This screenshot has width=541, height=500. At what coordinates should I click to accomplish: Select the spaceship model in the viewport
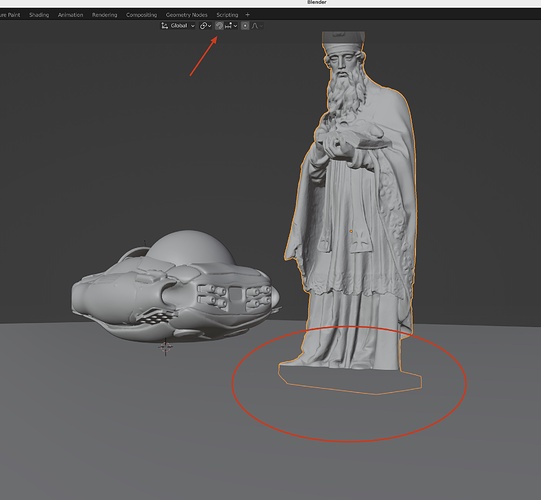click(176, 290)
